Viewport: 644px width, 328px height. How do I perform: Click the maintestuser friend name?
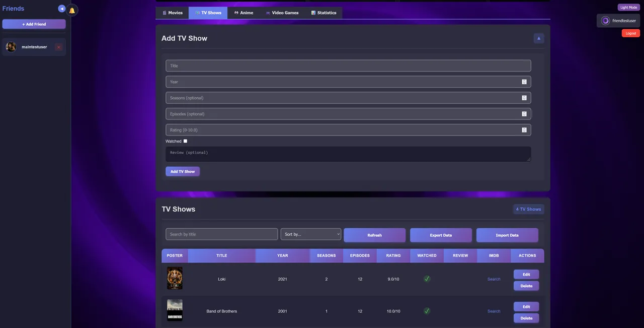(34, 47)
